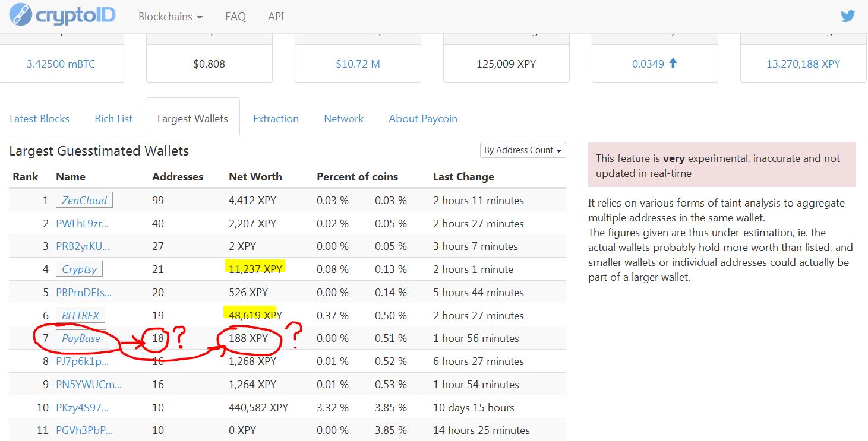Click the Largest Guesstimated Wallets heading

tap(99, 151)
